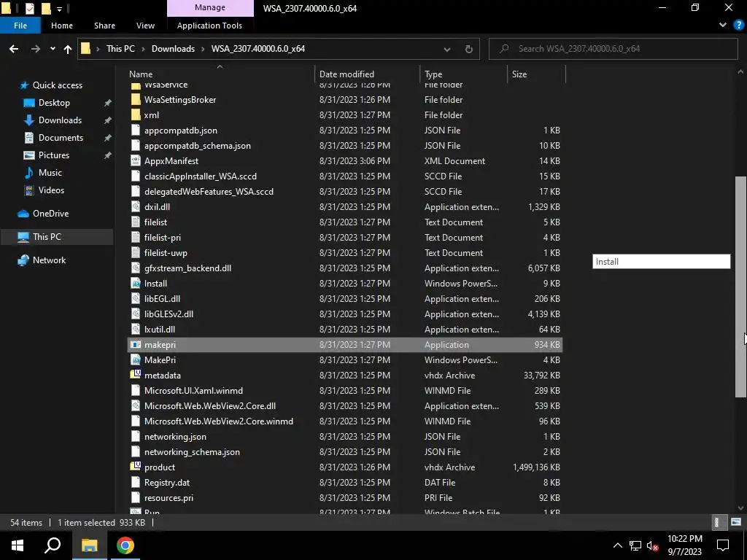Go up one folder level
Viewport: 747px width, 560px height.
[x=68, y=49]
